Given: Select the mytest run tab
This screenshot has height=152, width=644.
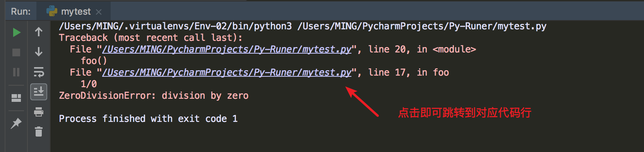Looking at the screenshot, I should (x=74, y=12).
